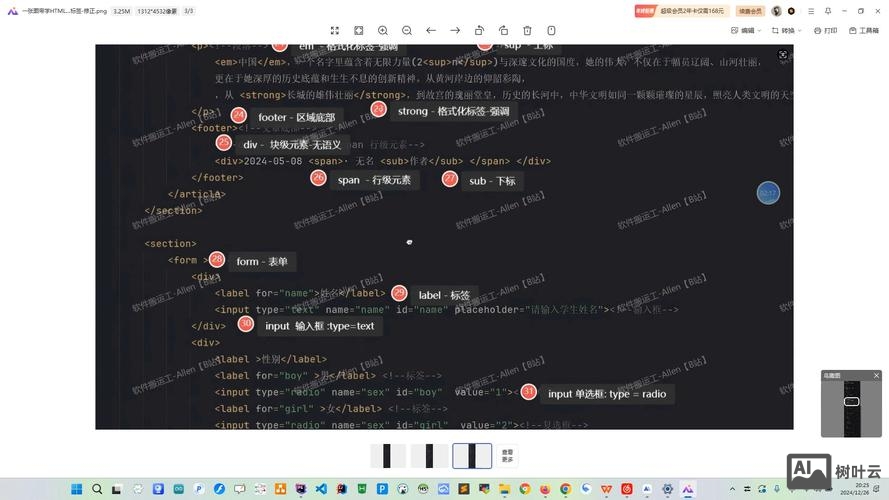The width and height of the screenshot is (889, 500).
Task: Go to previous image with left arrow
Action: pos(431,31)
